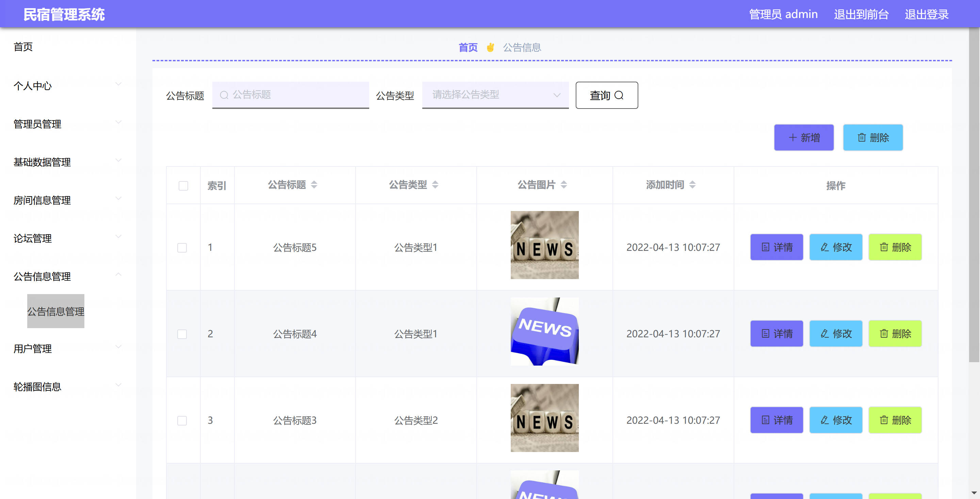Select highlighted 公告信息管理 submenu item
The image size is (980, 499).
[55, 311]
